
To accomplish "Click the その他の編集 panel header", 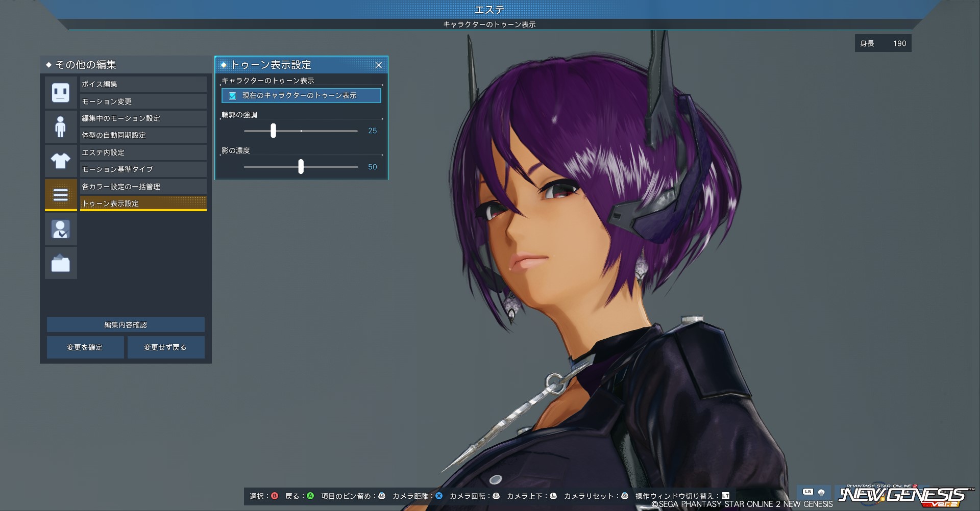I will (126, 65).
